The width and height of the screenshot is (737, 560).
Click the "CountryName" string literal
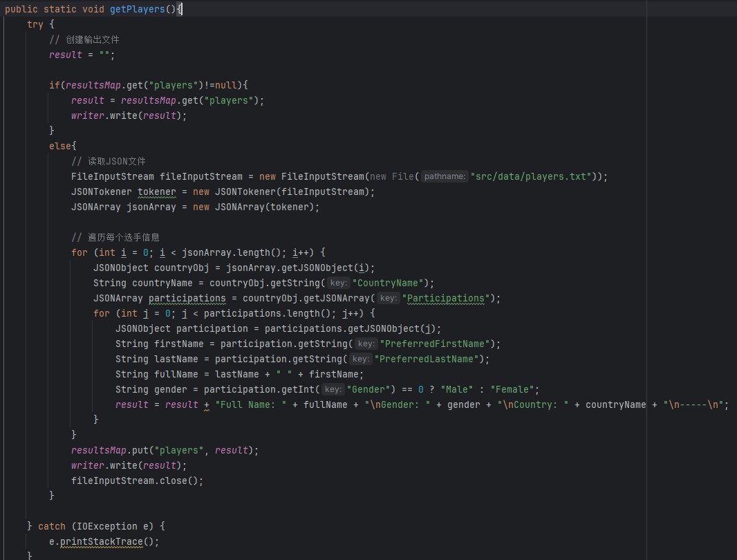click(x=388, y=283)
